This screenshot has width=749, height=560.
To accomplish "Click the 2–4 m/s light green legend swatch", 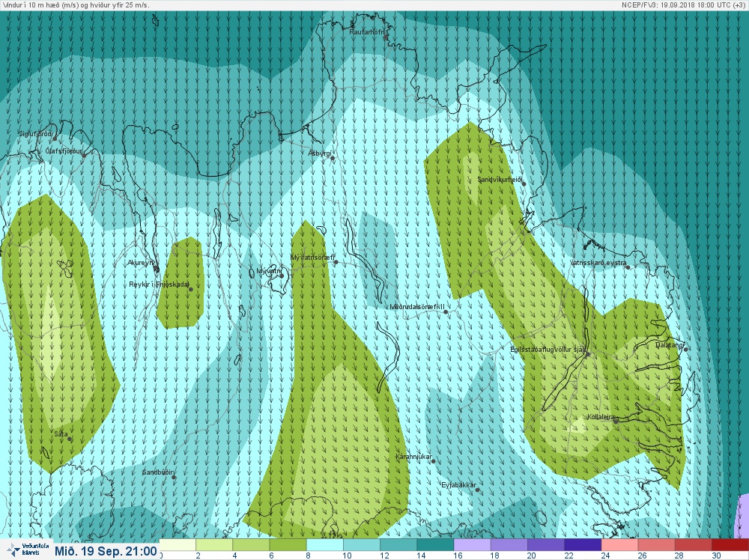I will point(214,545).
